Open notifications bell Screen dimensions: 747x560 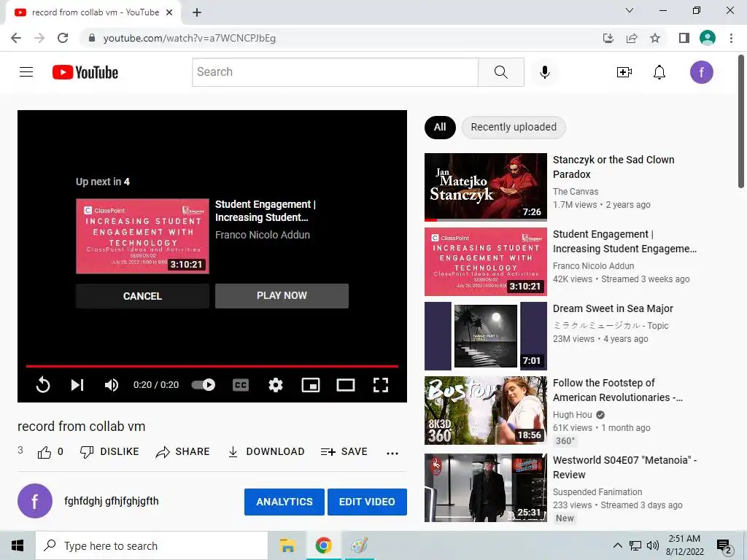659,72
